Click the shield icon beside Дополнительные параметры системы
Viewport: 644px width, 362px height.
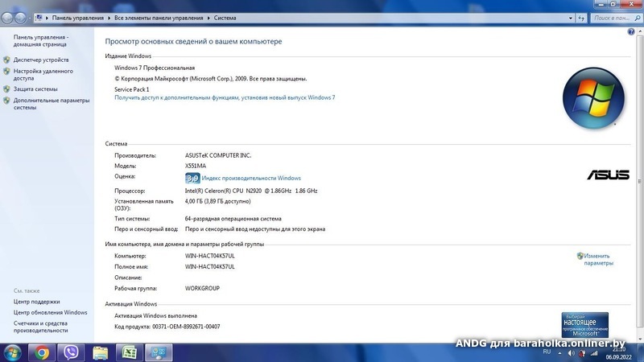pyautogui.click(x=6, y=101)
